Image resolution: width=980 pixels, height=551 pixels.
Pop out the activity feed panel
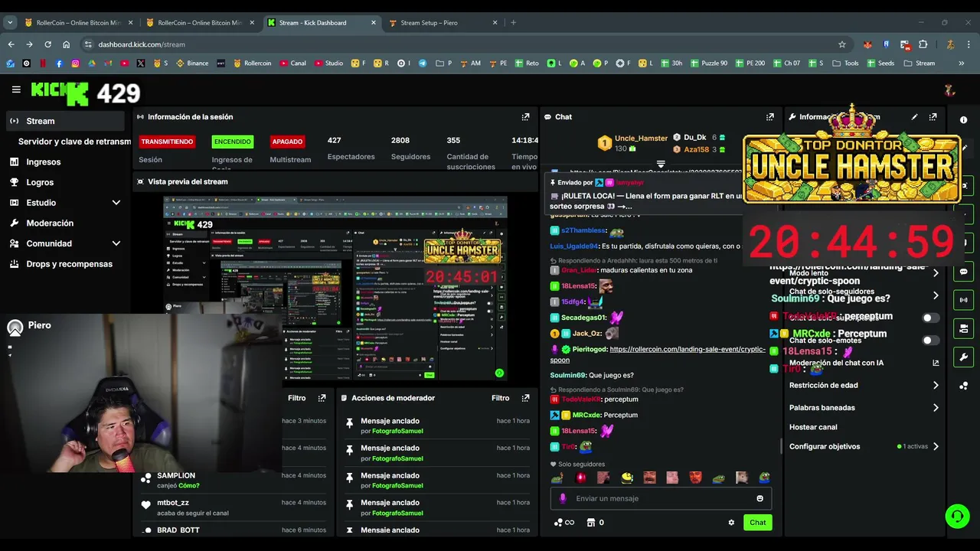pyautogui.click(x=322, y=398)
